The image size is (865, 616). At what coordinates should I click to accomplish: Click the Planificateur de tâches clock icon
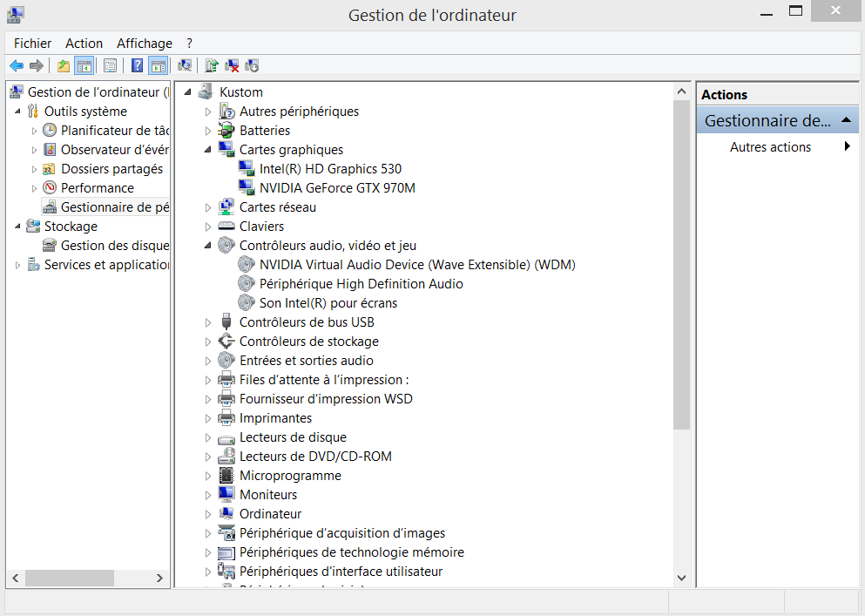point(50,131)
